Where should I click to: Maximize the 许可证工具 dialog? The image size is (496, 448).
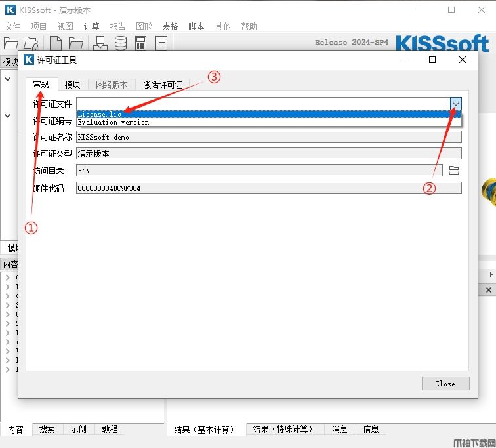tap(432, 60)
